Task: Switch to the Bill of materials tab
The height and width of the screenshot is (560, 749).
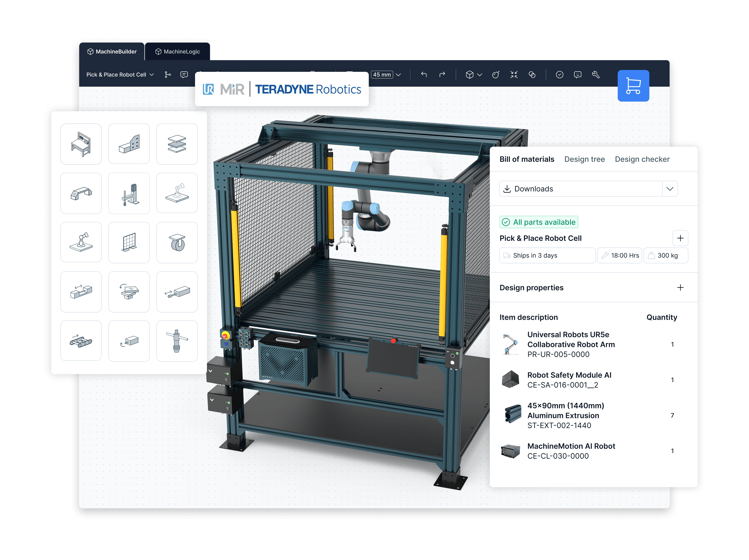Action: (x=527, y=159)
